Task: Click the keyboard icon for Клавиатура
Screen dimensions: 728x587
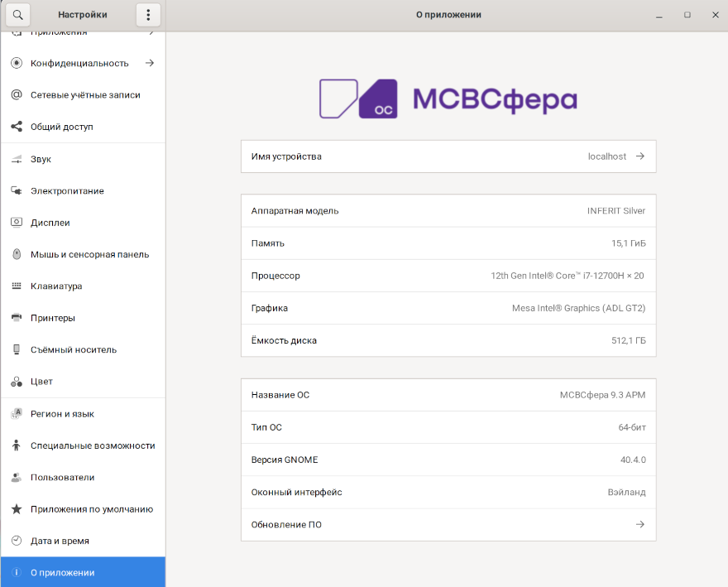Action: coord(17,286)
